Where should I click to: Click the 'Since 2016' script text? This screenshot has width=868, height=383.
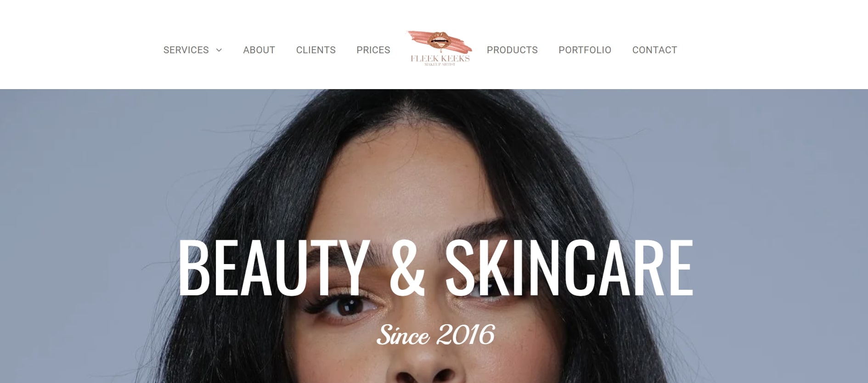pos(435,335)
